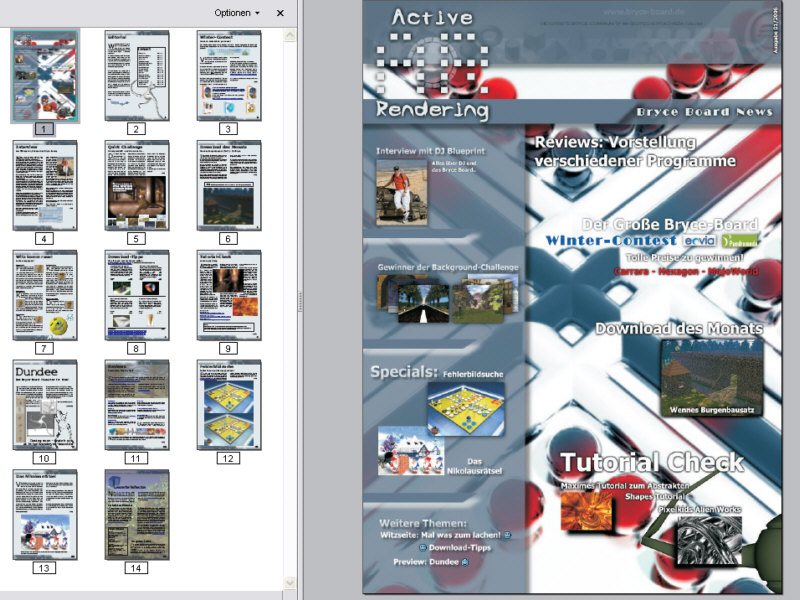
Task: Select page 1 thumbnail
Action: (x=45, y=75)
